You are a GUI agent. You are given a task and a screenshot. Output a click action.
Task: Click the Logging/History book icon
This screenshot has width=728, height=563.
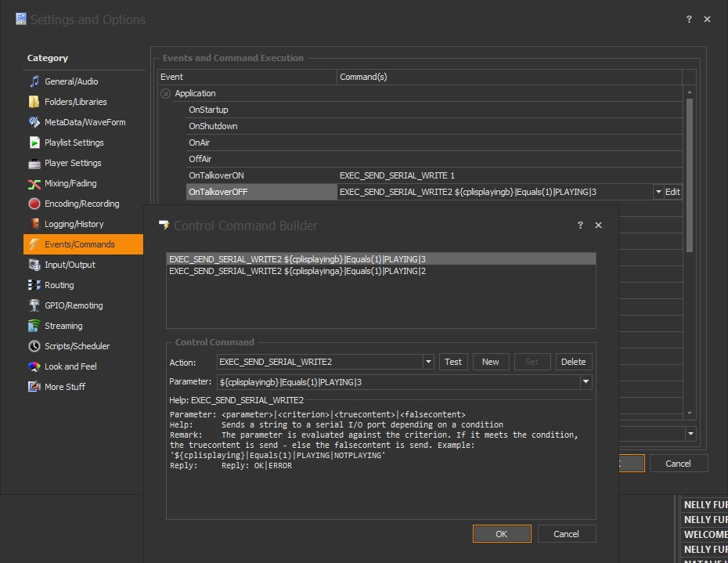(x=34, y=224)
